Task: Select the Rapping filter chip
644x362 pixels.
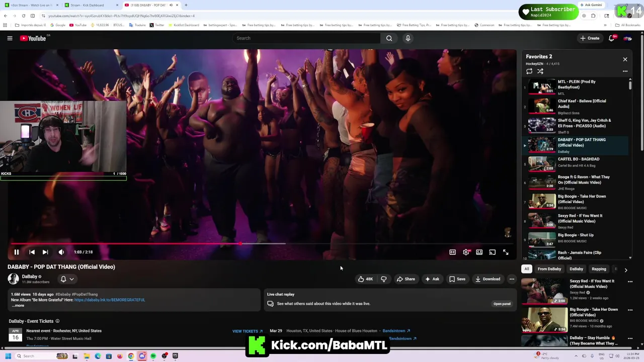Action: point(599,269)
